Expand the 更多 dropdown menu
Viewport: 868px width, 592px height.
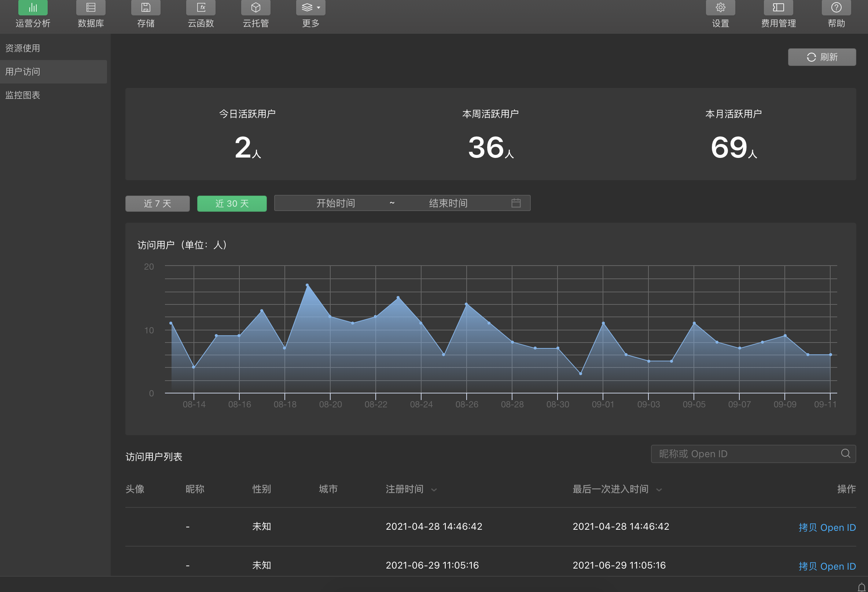(311, 7)
